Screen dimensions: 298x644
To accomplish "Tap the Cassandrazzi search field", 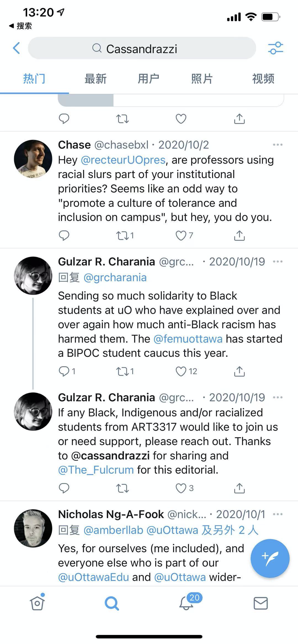I will 142,48.
